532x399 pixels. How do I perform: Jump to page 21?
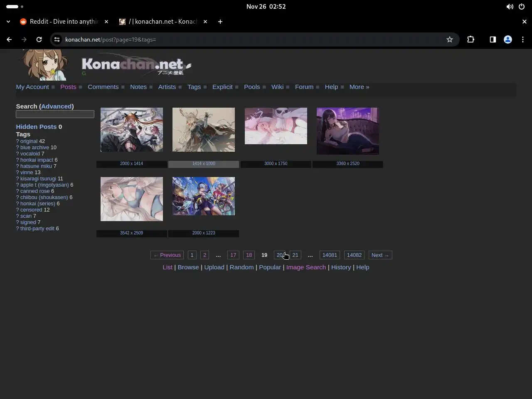[x=295, y=255]
